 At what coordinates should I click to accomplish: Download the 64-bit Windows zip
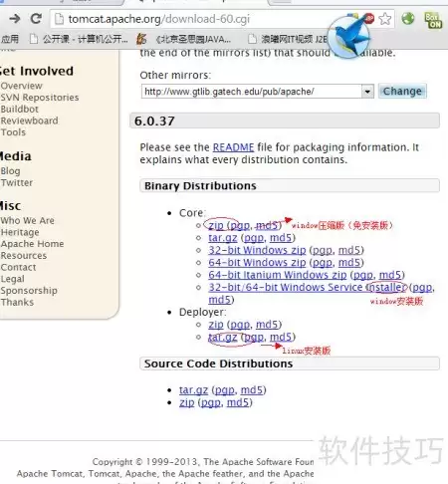coord(257,262)
